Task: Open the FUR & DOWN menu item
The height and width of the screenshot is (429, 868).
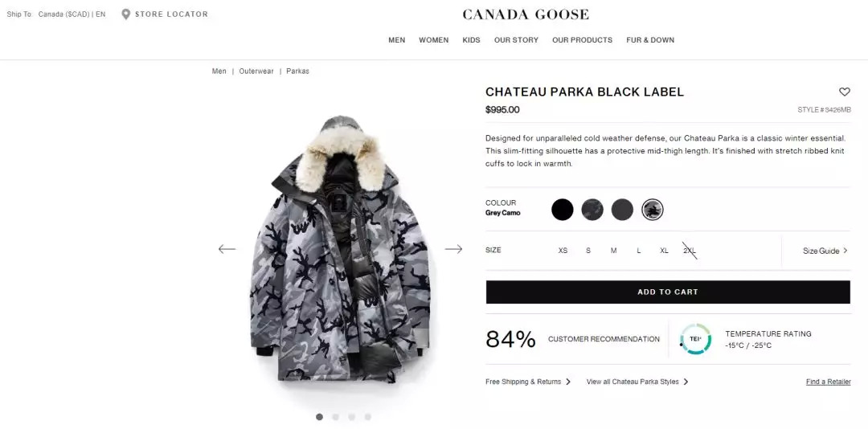Action: coord(650,40)
